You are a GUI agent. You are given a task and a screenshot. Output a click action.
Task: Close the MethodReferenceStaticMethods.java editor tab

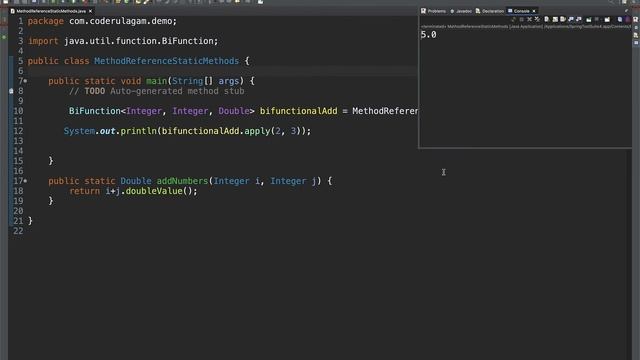(x=90, y=11)
